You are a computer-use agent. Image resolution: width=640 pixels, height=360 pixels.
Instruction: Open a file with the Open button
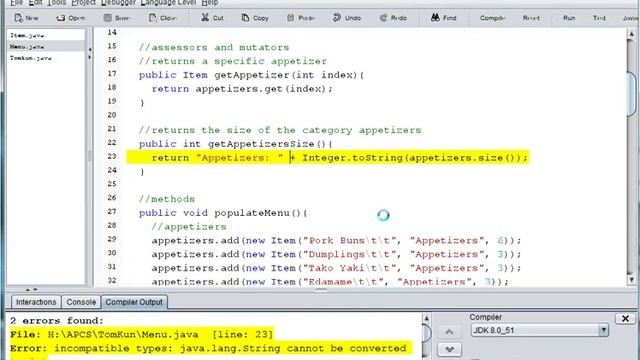click(71, 18)
